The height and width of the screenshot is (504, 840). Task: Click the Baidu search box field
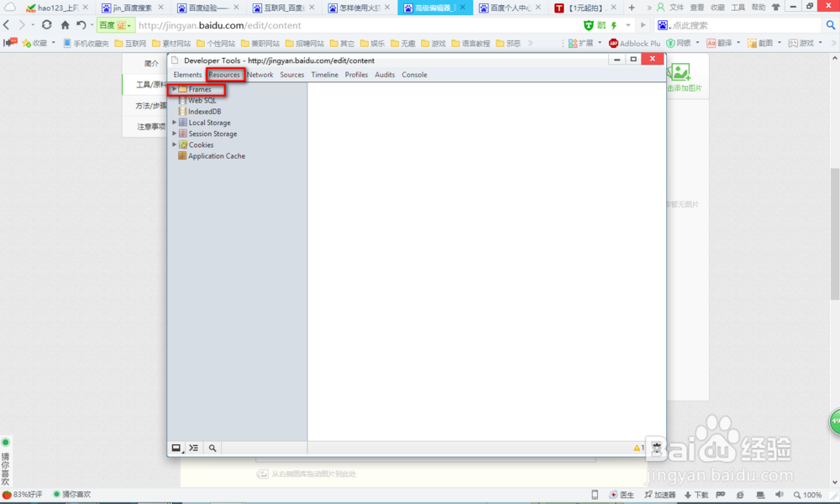tap(744, 25)
